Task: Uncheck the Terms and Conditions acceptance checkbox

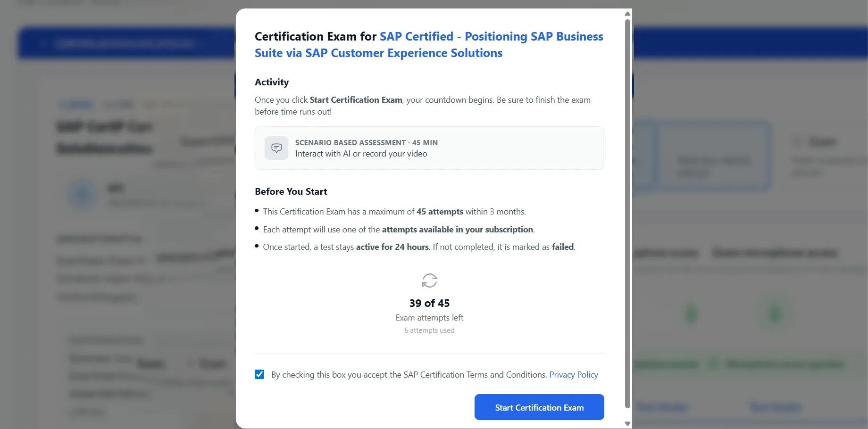Action: (x=259, y=374)
